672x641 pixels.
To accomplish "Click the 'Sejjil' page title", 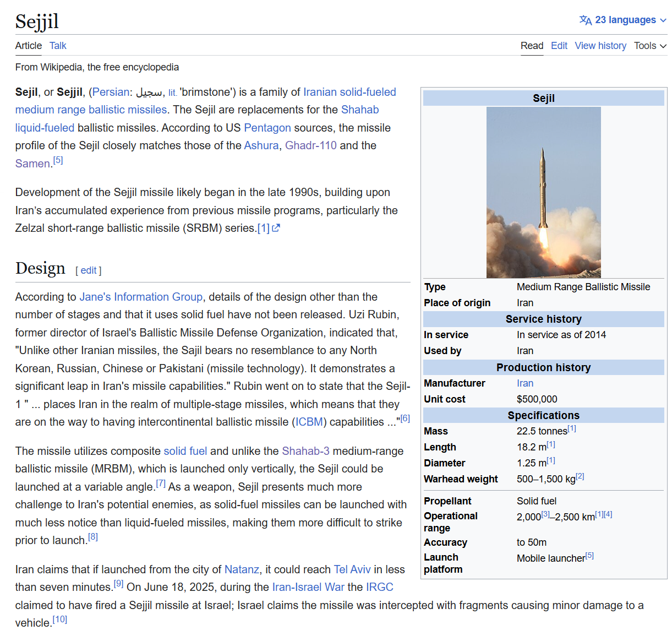I will 37,21.
